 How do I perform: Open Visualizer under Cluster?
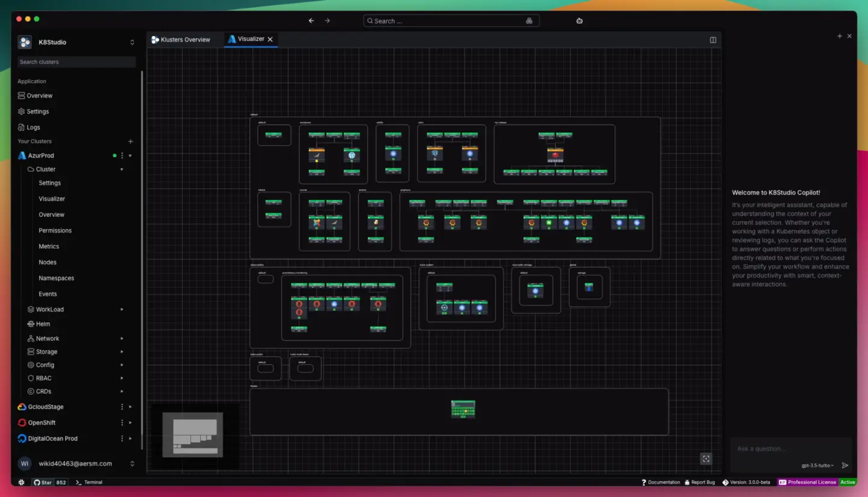pyautogui.click(x=52, y=199)
